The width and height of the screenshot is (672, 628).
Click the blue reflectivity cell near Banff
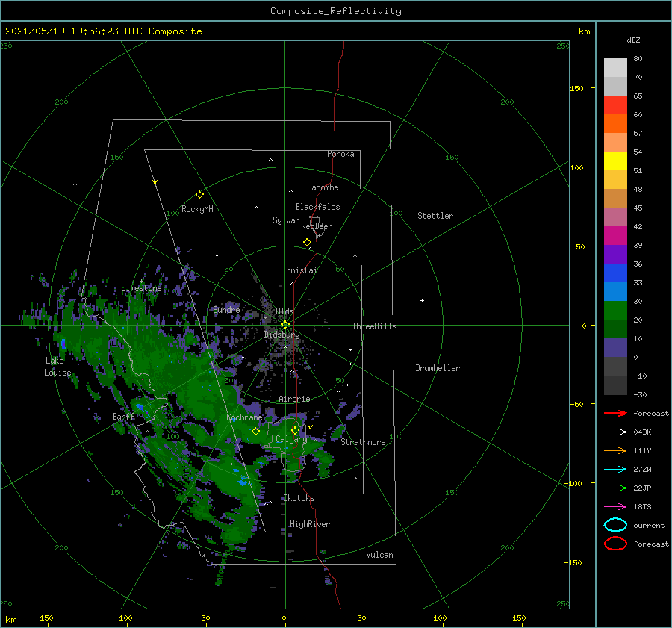139,406
